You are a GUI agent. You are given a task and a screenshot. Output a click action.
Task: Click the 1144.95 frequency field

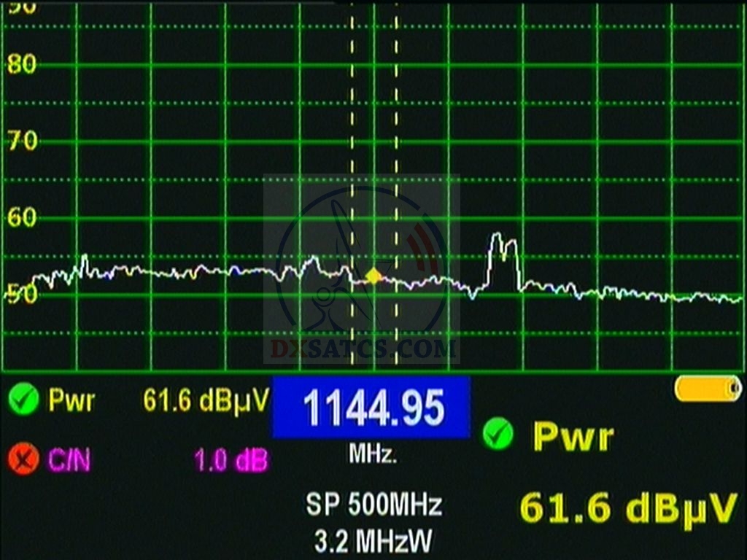pos(372,407)
